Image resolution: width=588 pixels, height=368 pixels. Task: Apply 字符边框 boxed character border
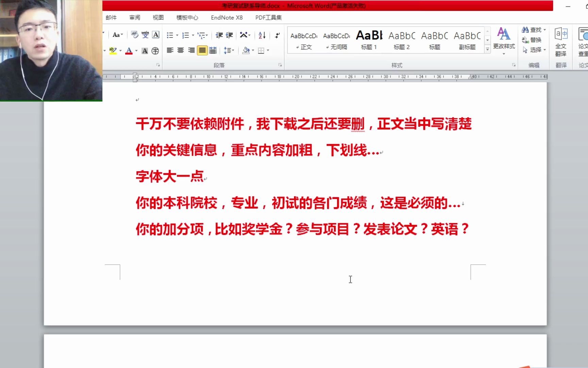click(156, 35)
